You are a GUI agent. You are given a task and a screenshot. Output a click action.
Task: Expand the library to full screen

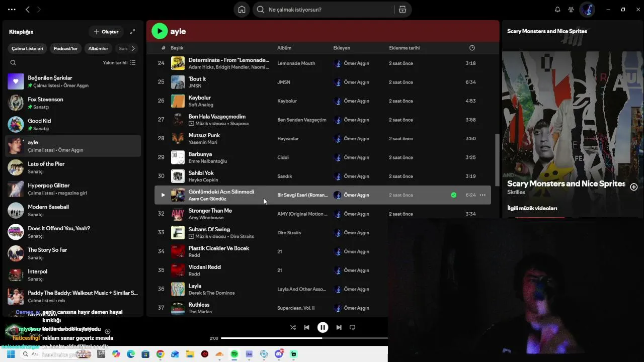coord(132,32)
